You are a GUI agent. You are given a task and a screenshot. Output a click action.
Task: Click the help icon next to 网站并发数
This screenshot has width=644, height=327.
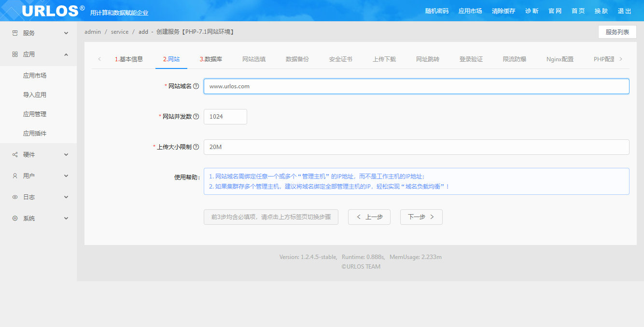pos(196,117)
